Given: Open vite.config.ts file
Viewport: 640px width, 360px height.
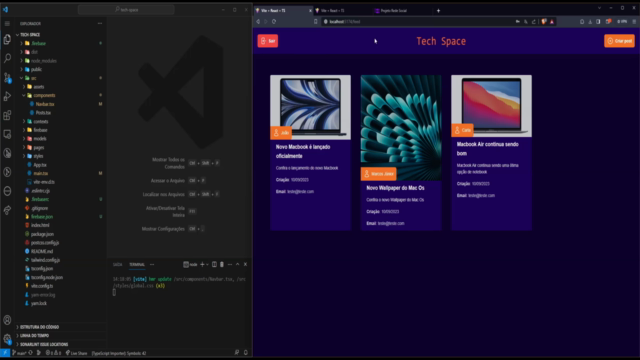Looking at the screenshot, I should tap(42, 286).
